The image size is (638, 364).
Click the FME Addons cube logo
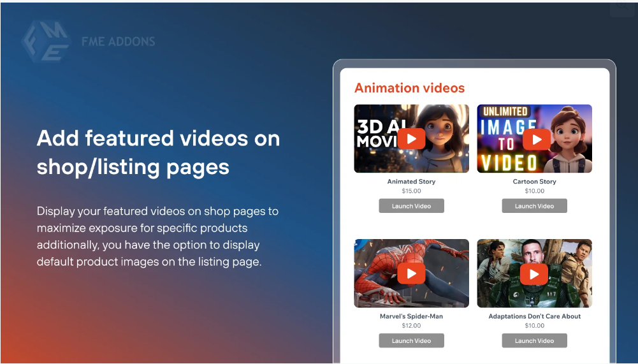(46, 41)
